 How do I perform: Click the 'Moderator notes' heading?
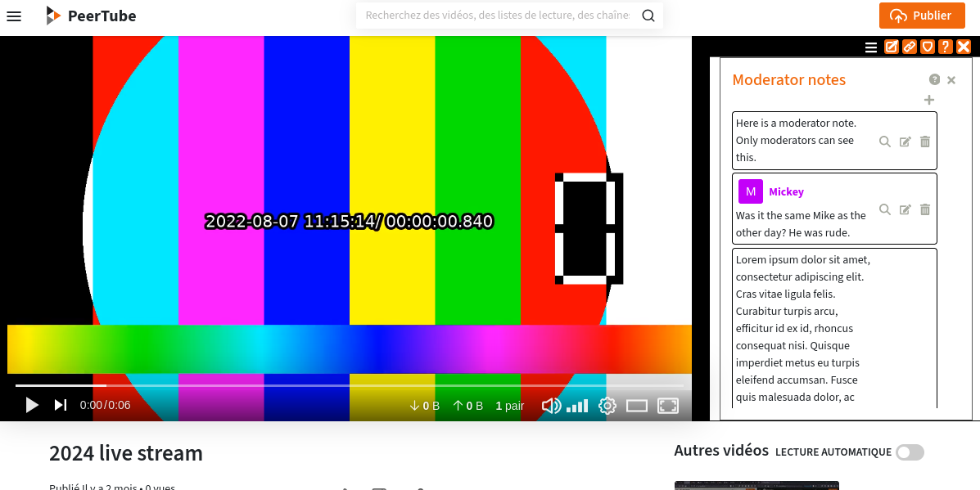point(788,80)
